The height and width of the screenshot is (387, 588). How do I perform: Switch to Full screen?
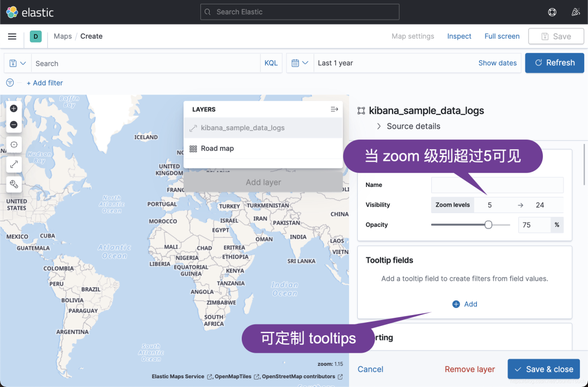502,37
